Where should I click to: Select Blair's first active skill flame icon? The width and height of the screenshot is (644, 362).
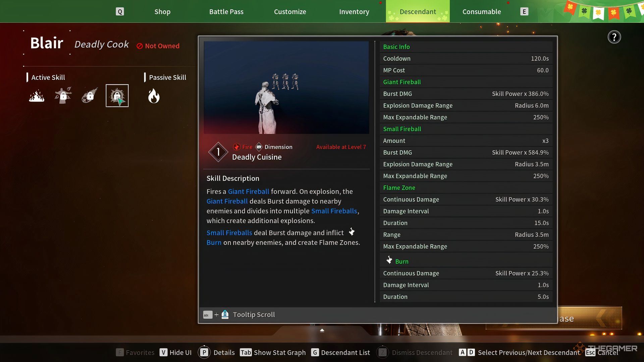37,96
